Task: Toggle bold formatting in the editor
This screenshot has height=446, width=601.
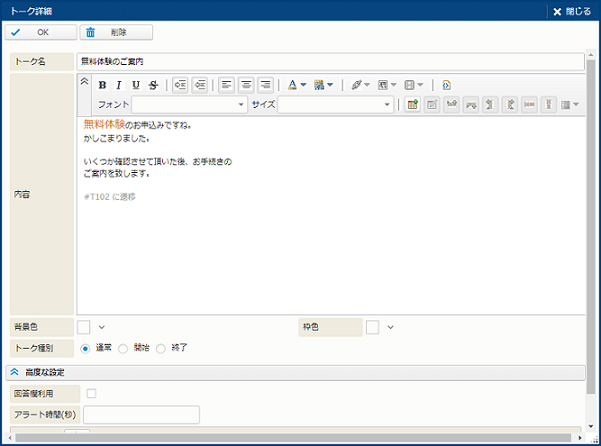Action: [x=102, y=85]
